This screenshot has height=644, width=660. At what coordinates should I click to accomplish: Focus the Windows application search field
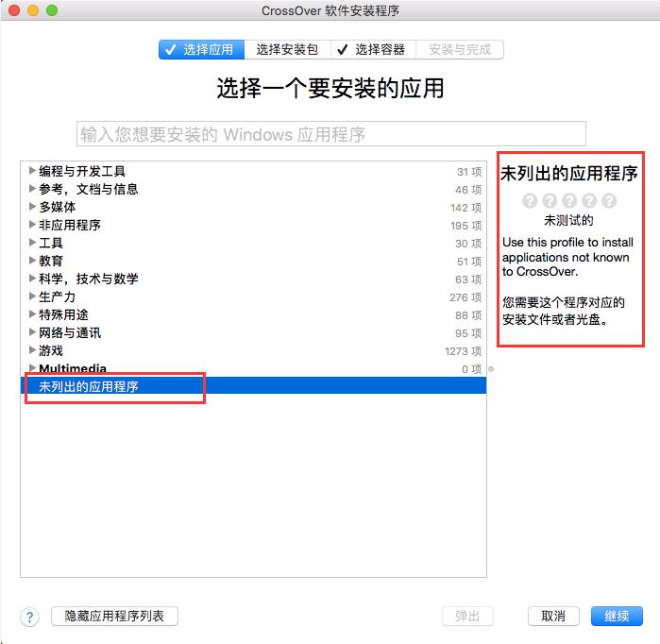(x=330, y=134)
